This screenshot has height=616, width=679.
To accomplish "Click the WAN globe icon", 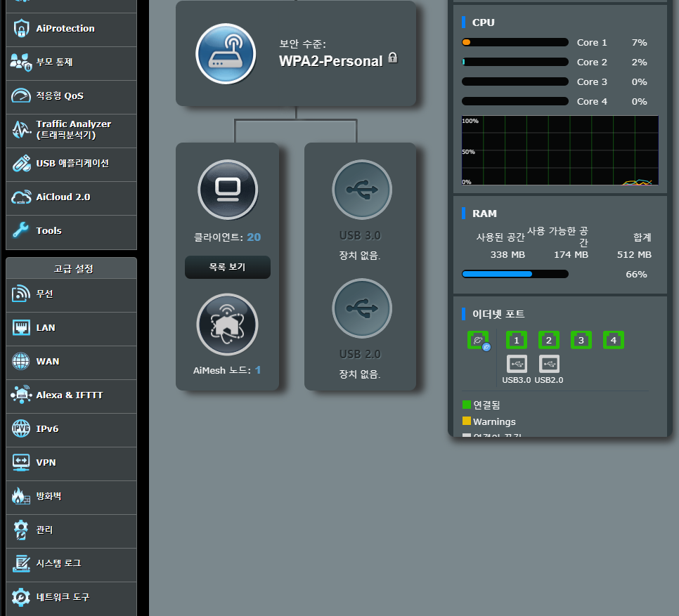I will tap(21, 361).
